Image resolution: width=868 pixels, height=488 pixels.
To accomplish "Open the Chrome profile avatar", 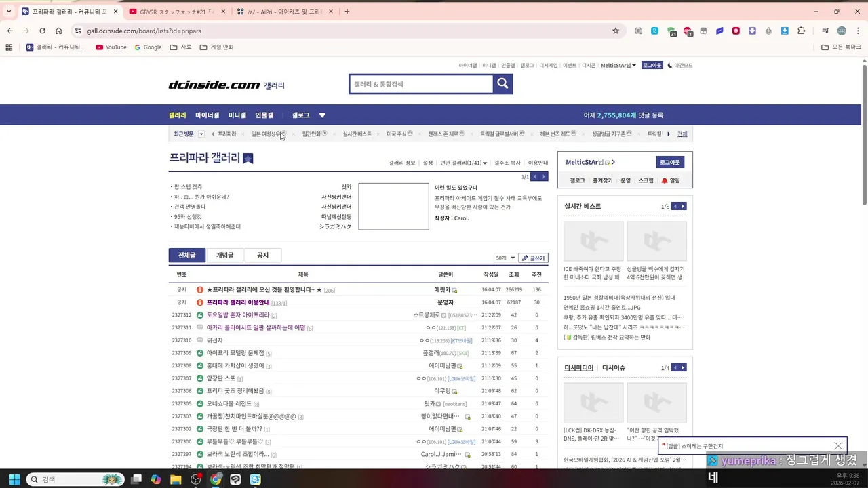I will coord(842,30).
